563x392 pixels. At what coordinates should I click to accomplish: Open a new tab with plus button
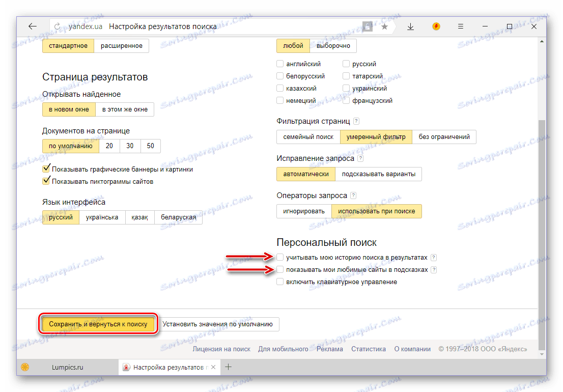pos(228,367)
